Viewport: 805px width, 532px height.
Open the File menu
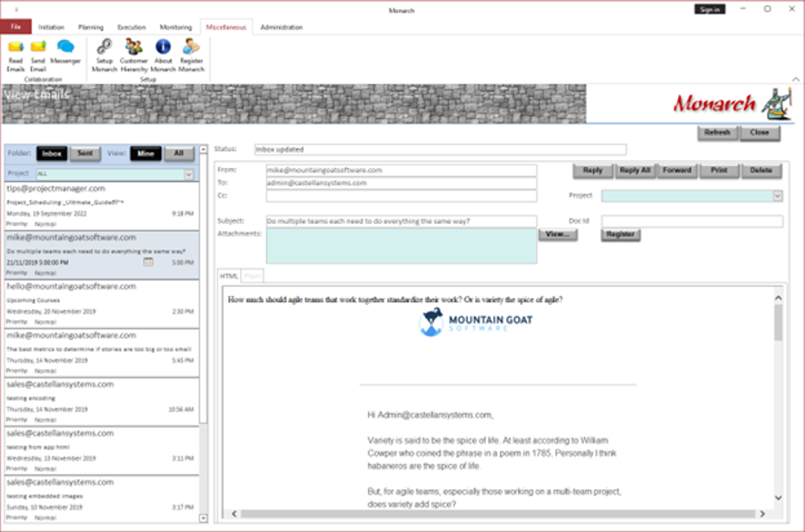(x=16, y=27)
